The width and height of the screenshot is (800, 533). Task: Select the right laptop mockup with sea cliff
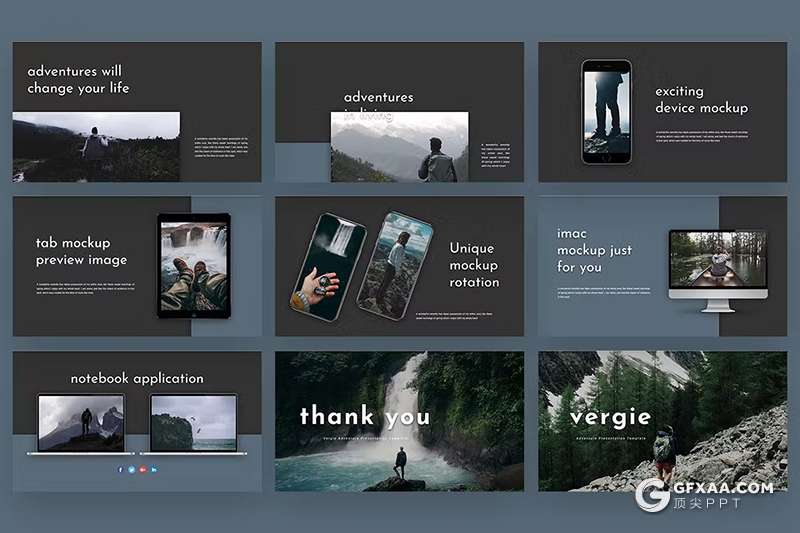193,423
